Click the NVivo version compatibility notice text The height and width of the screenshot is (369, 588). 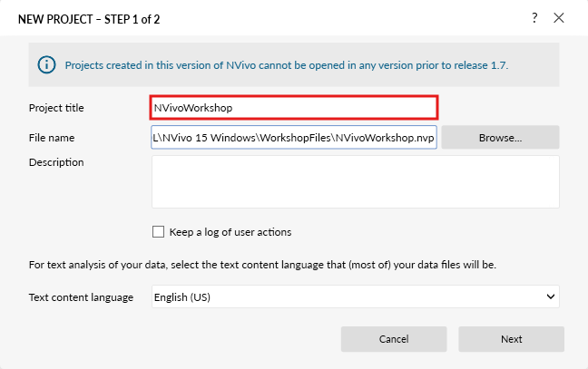(287, 65)
